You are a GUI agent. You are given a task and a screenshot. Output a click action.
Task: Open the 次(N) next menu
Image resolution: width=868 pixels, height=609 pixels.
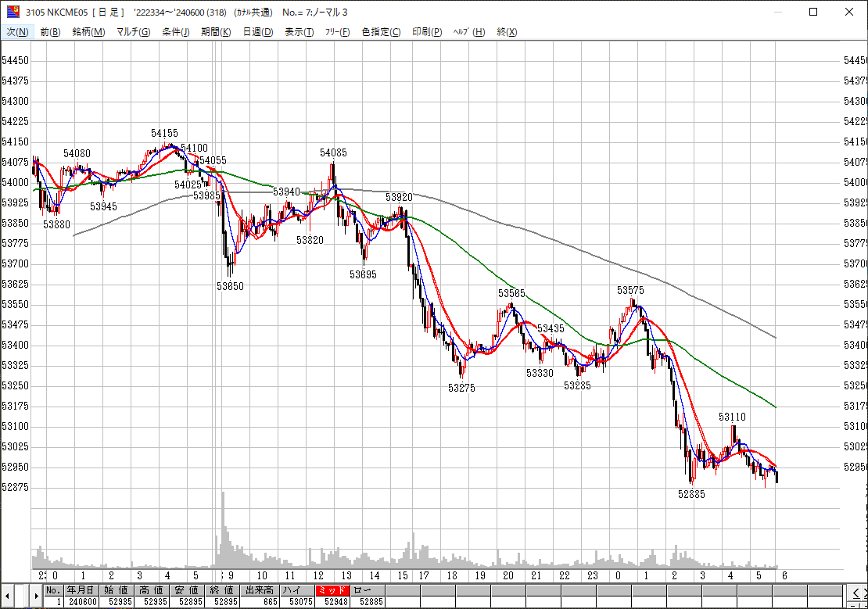(x=17, y=32)
